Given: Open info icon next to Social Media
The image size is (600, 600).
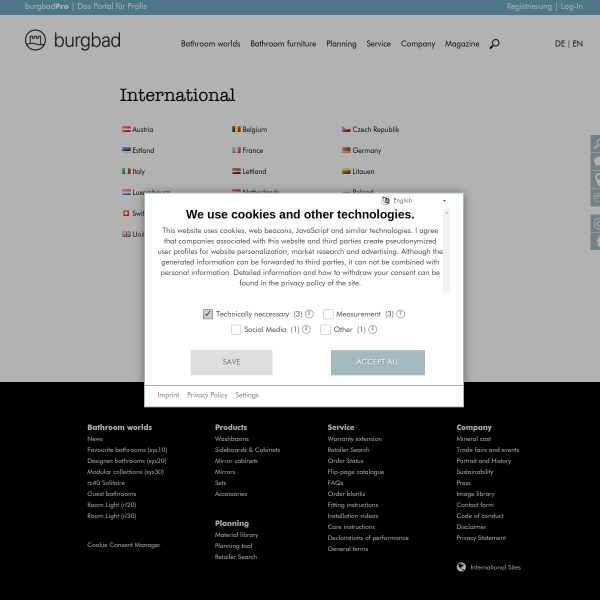Looking at the screenshot, I should tap(306, 329).
